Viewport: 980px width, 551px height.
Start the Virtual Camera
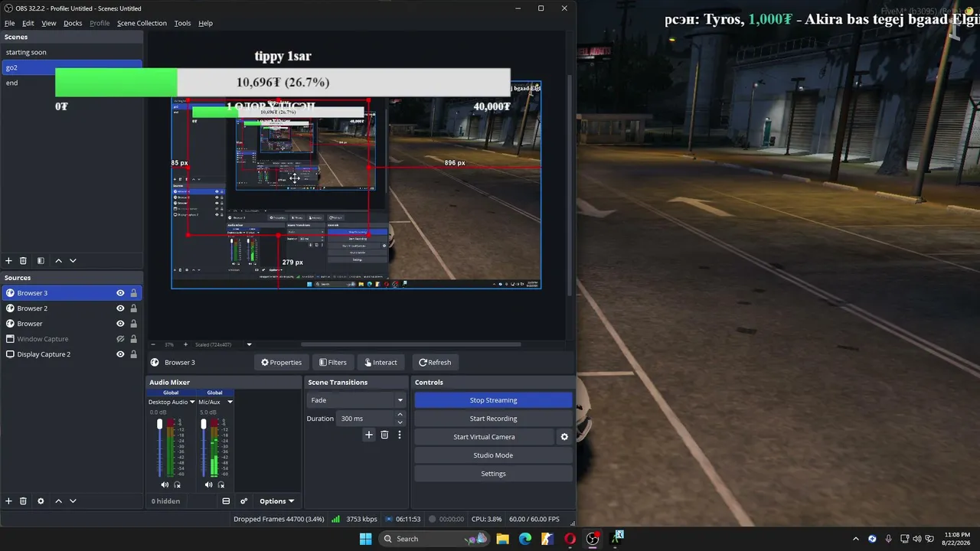484,437
